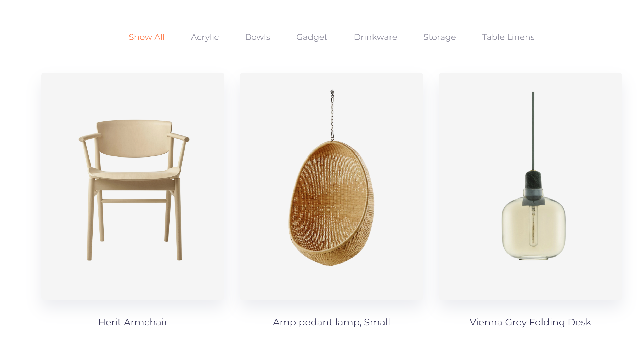
Task: Select the Table Linens filter
Action: (x=508, y=37)
